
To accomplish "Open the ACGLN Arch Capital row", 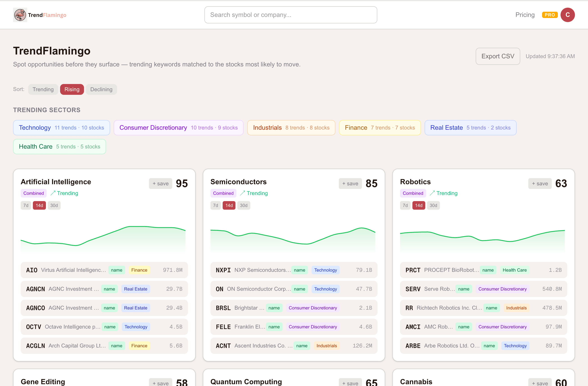I will (x=104, y=345).
